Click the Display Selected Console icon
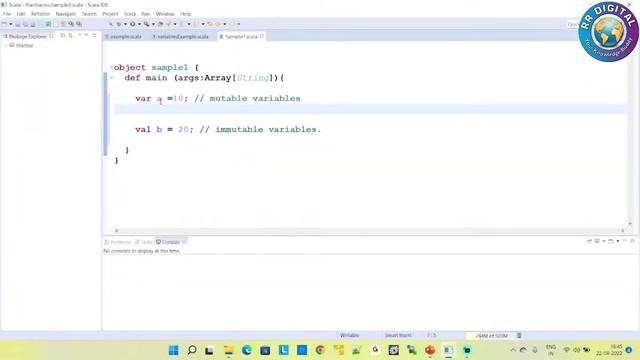 click(597, 241)
